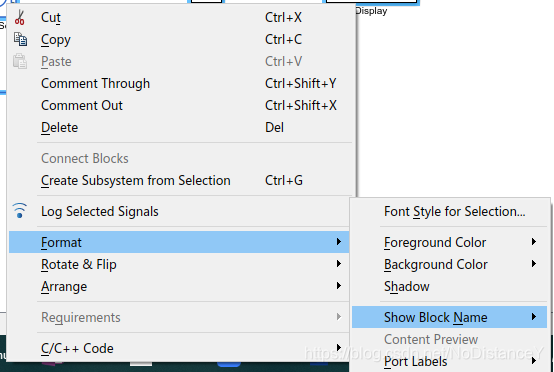This screenshot has height=372, width=554.
Task: Click the greyed-out Paste clipboard icon
Action: pyautogui.click(x=20, y=61)
